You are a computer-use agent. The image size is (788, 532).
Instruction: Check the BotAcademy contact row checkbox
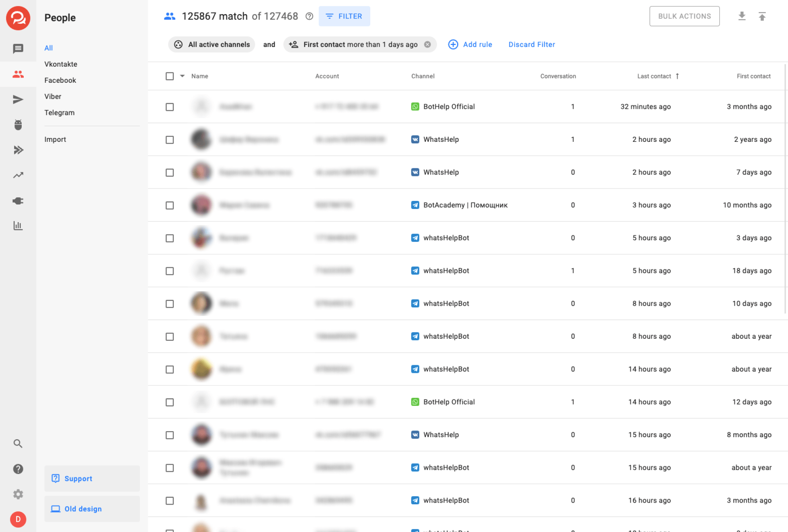[170, 205]
